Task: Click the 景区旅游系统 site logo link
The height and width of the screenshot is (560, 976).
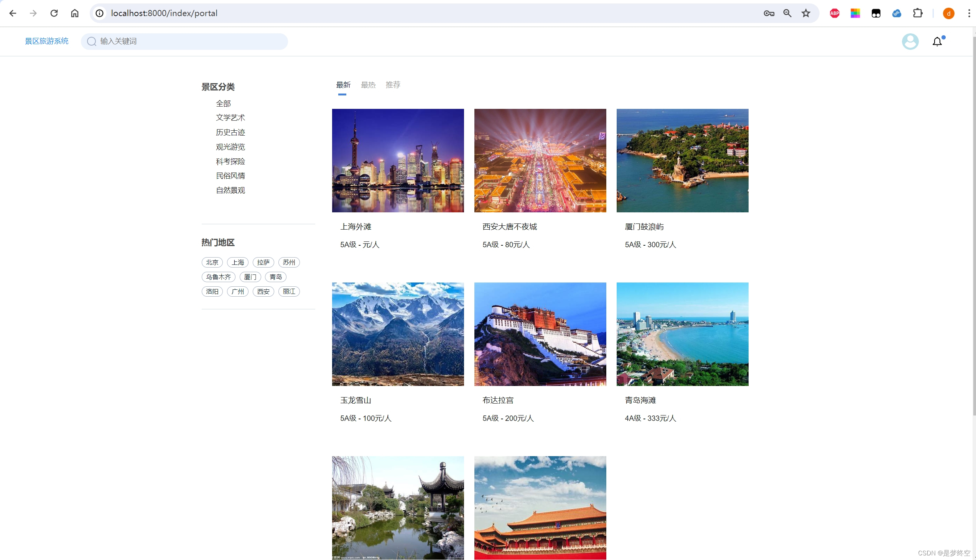Action: point(46,41)
